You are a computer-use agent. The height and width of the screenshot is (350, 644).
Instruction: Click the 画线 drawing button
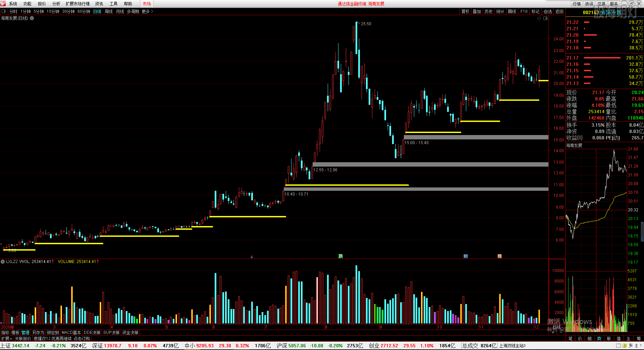[512, 11]
